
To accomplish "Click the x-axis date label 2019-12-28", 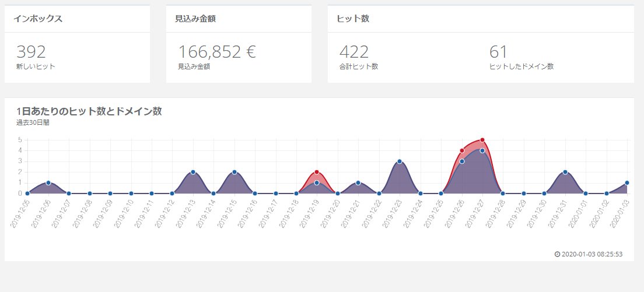I will tap(495, 213).
